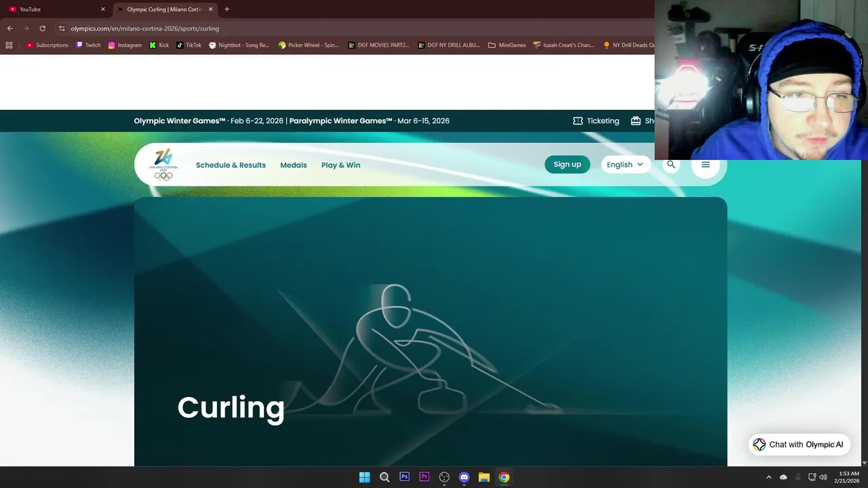The image size is (868, 488).
Task: Open Schedule & Results menu
Action: pyautogui.click(x=231, y=165)
